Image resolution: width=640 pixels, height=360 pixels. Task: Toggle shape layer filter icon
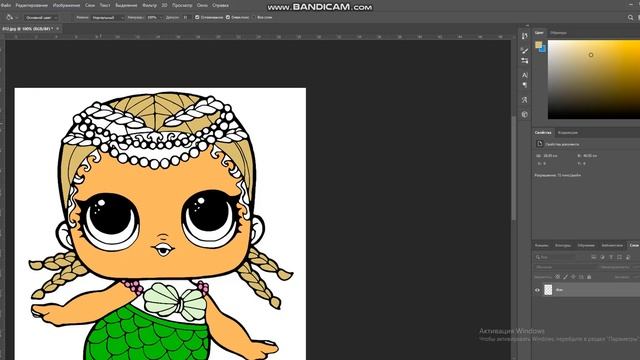(x=620, y=257)
